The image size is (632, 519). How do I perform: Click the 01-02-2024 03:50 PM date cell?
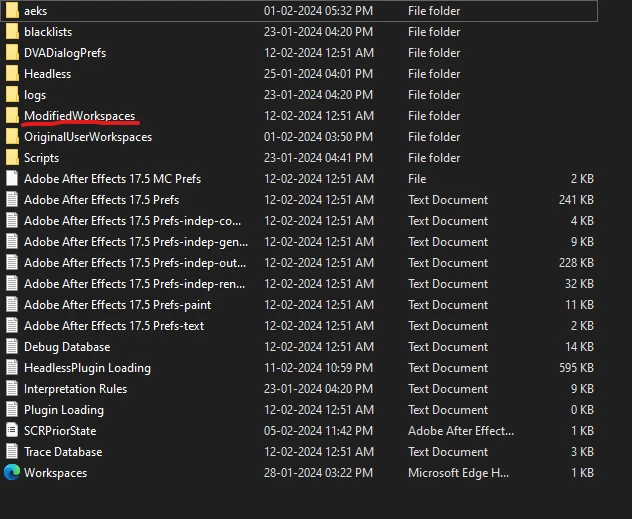tap(318, 137)
